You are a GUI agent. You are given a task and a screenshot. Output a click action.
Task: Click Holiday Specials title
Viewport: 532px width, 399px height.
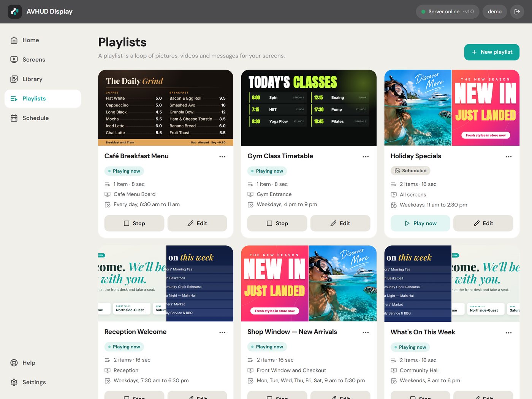(416, 156)
